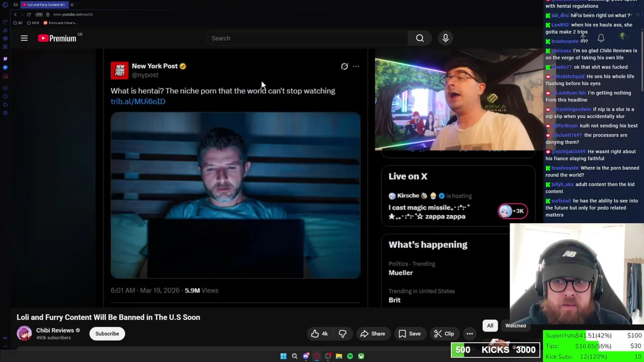Start voice search with microphone icon

click(x=445, y=38)
